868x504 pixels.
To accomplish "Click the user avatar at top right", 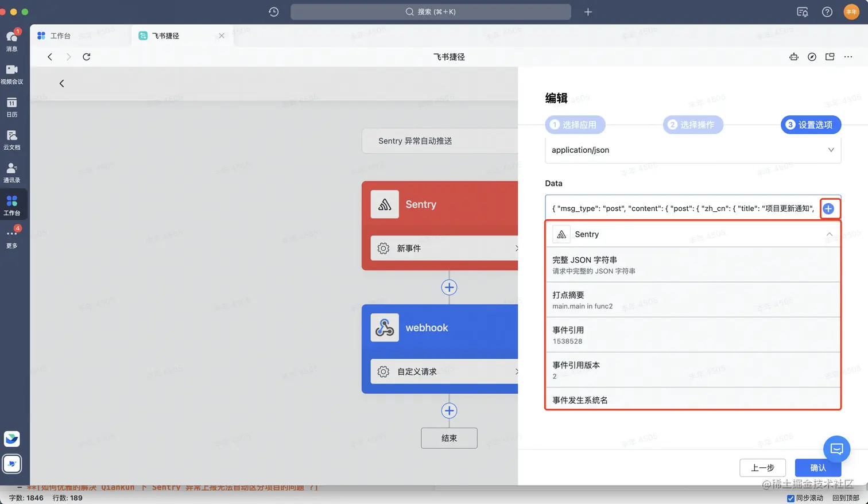I will click(x=851, y=11).
